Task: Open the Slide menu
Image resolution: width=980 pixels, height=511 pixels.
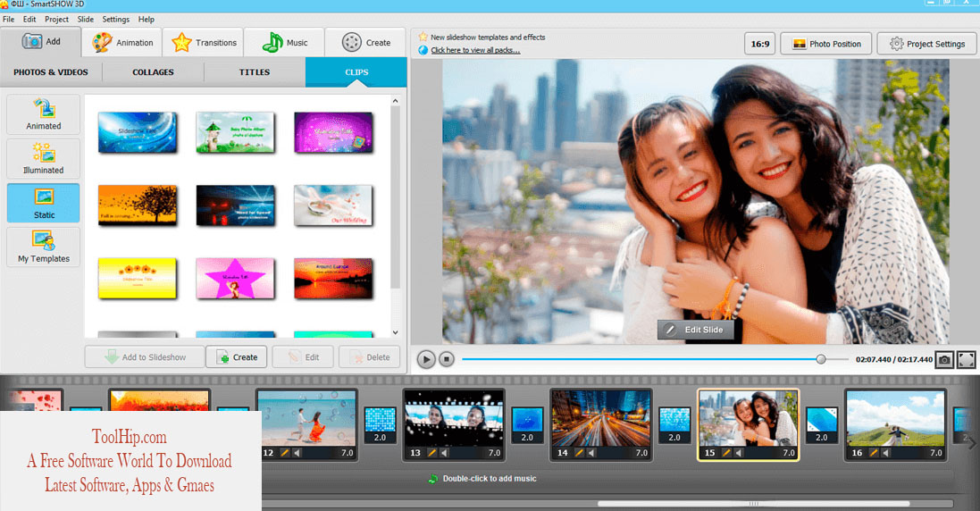Action: click(86, 20)
